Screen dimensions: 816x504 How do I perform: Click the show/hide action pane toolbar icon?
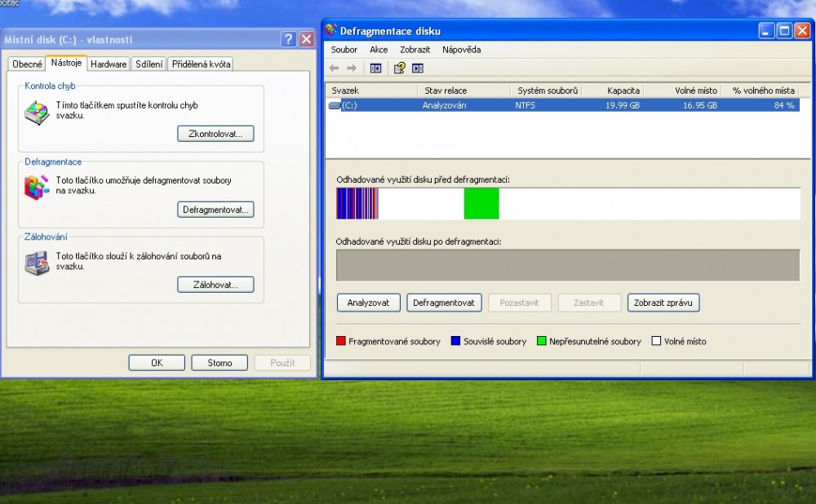click(x=418, y=69)
